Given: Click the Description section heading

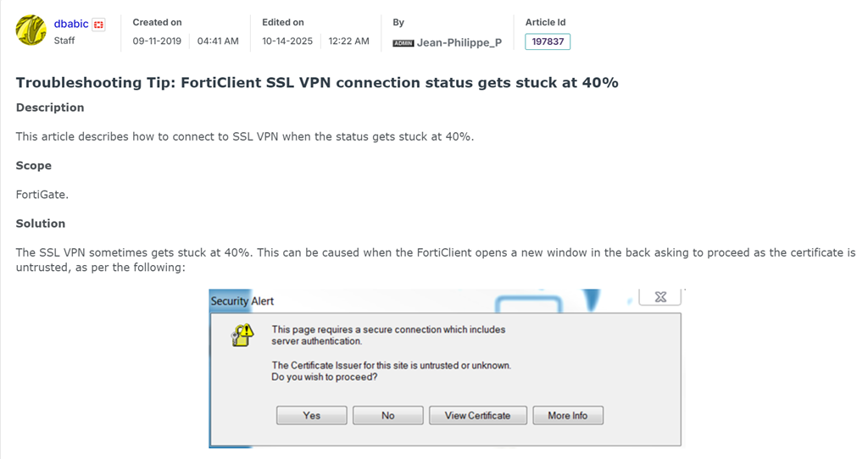Looking at the screenshot, I should click(50, 108).
